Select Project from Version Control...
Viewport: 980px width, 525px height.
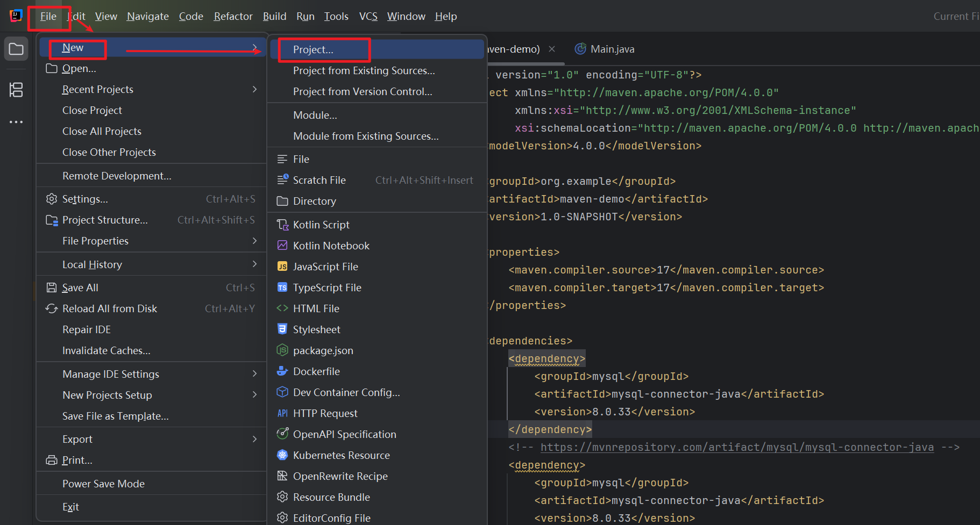pos(377,91)
